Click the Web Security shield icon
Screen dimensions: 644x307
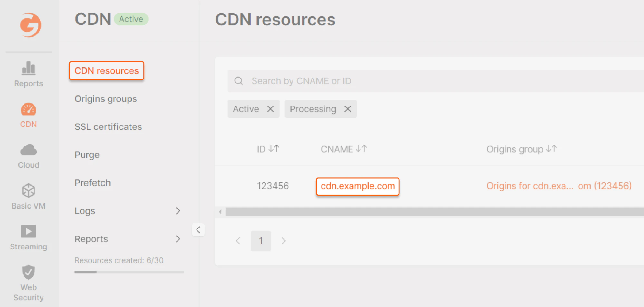pos(28,272)
